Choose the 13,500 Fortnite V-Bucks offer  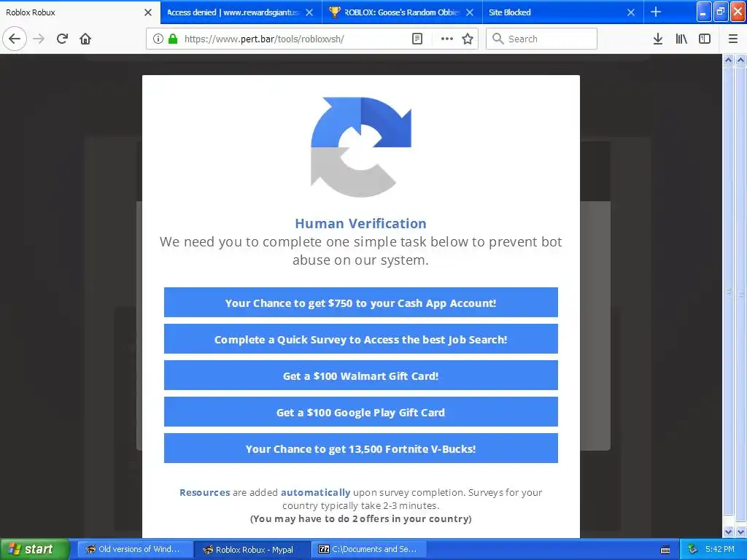tap(360, 448)
